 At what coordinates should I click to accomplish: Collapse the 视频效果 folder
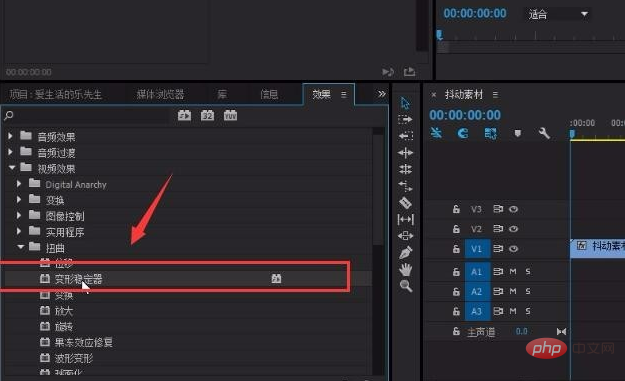[x=12, y=168]
